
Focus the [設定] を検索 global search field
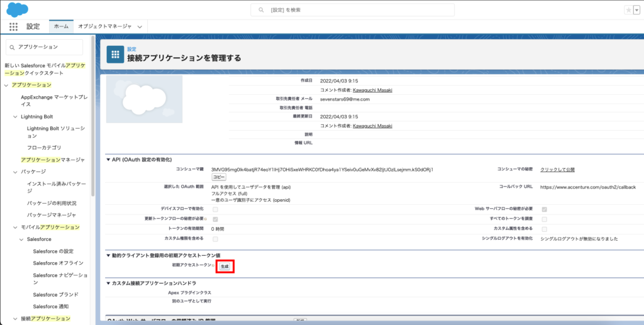click(x=377, y=10)
